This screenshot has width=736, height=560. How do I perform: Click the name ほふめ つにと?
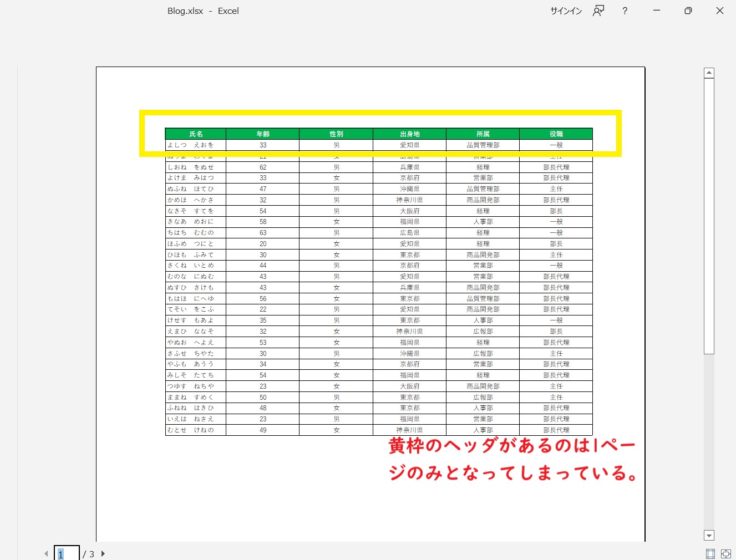coord(191,244)
